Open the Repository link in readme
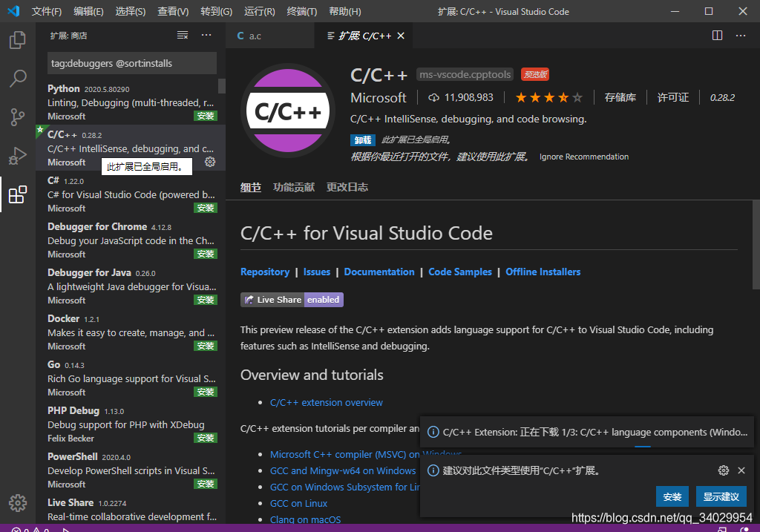760x532 pixels. 265,272
